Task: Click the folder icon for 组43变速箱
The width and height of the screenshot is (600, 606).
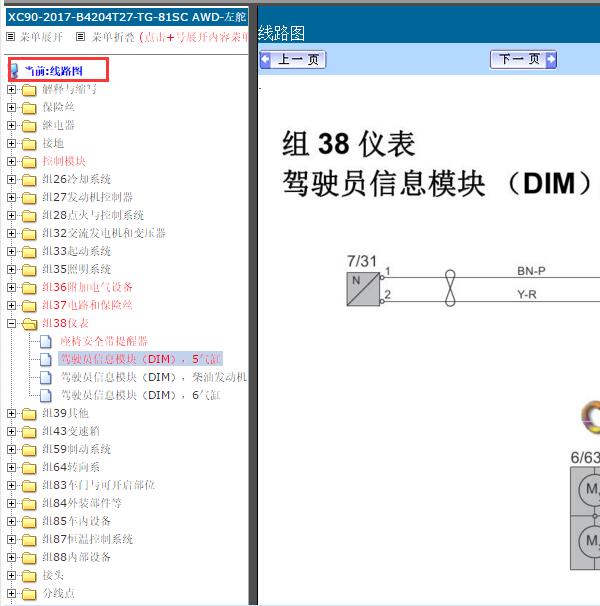Action: tap(29, 432)
